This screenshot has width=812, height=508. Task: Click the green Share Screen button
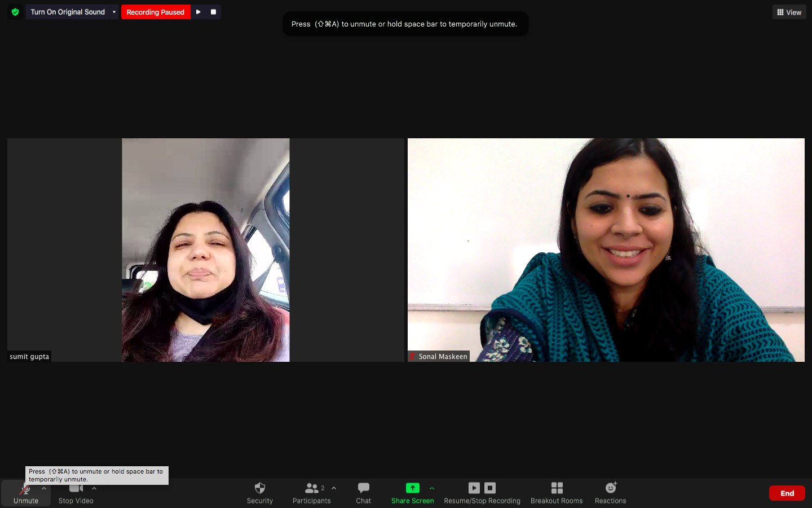[x=413, y=493]
